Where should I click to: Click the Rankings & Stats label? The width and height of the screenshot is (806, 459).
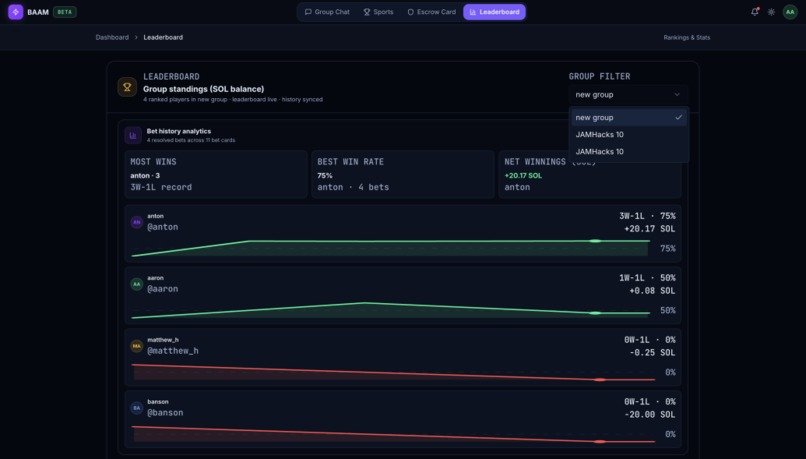pyautogui.click(x=687, y=38)
